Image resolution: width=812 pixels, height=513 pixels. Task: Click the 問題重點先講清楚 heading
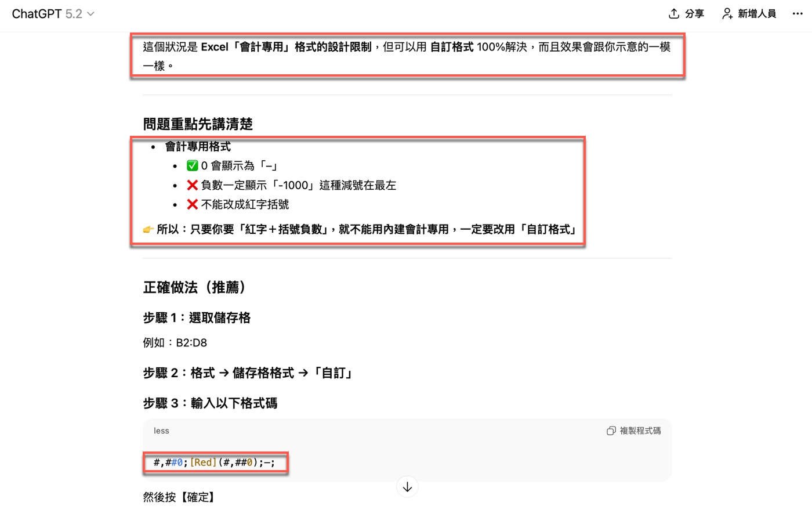(198, 124)
